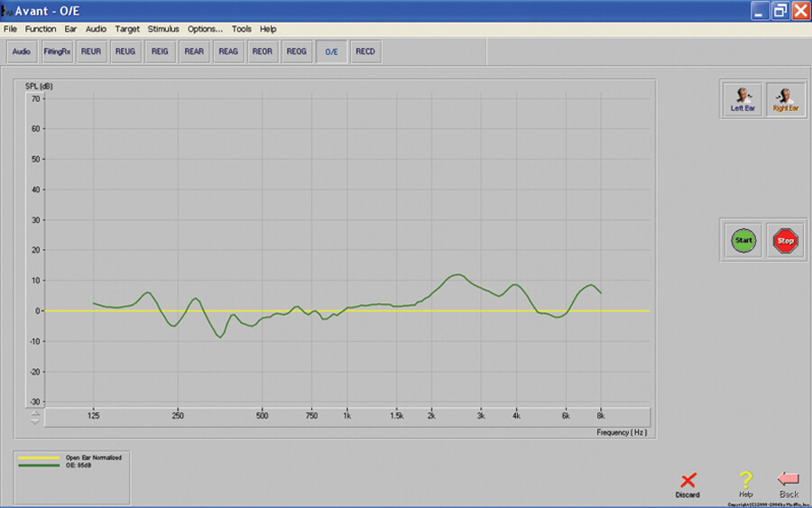The height and width of the screenshot is (508, 812).
Task: Select the Left Ear icon
Action: coord(743,99)
